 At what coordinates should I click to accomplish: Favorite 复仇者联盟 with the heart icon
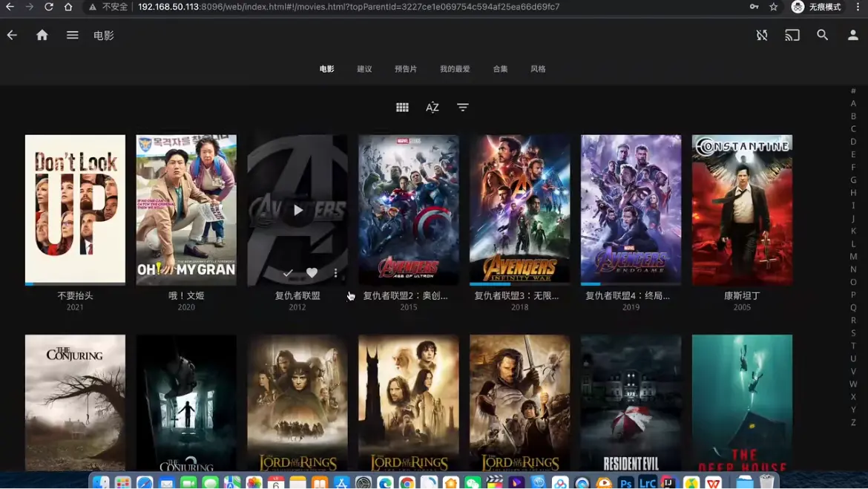pos(312,273)
